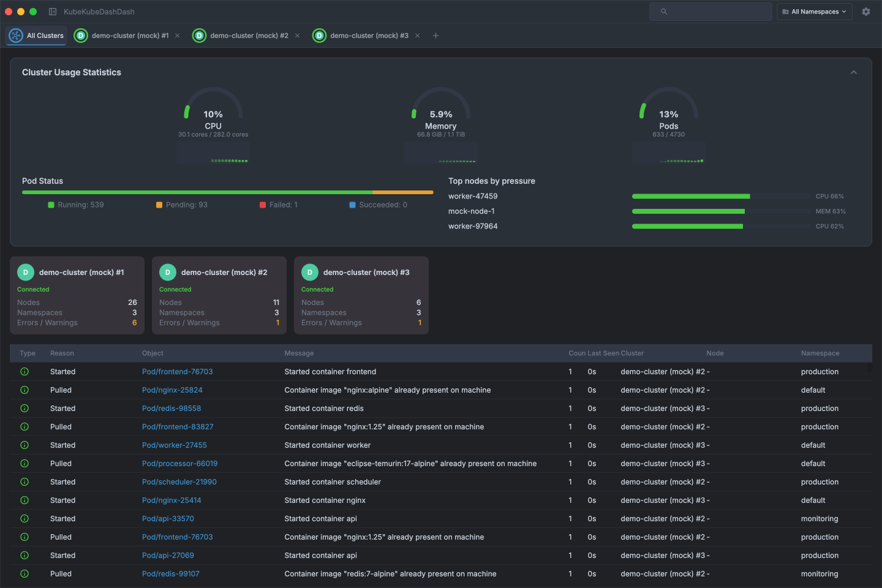Collapse the Cluster Usage Statistics panel

pos(854,72)
